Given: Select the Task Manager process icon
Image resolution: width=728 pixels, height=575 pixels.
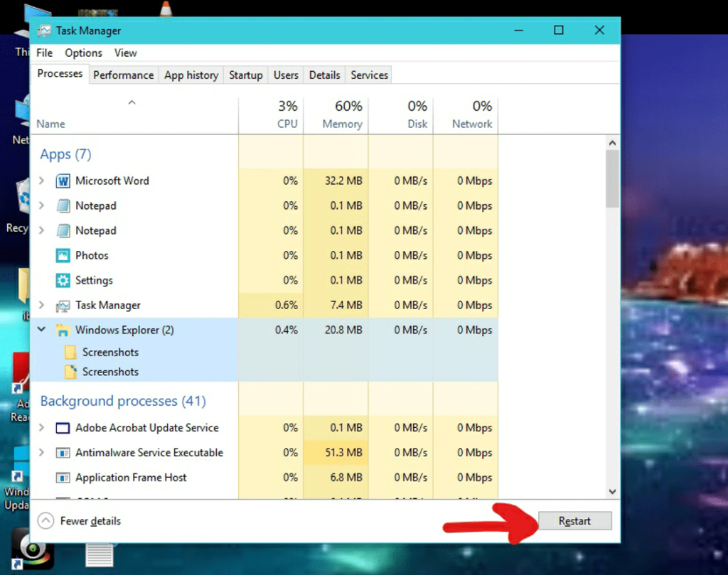Looking at the screenshot, I should tap(63, 305).
